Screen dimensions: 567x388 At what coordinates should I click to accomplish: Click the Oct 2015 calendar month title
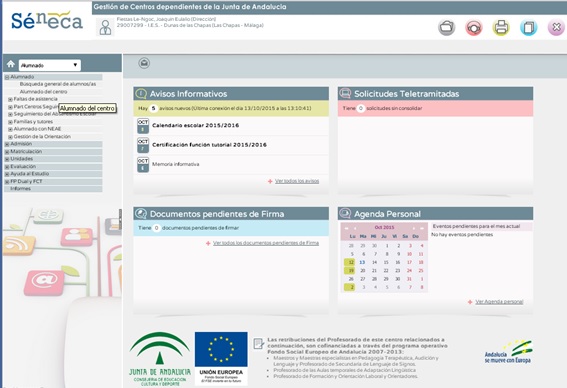click(x=384, y=227)
